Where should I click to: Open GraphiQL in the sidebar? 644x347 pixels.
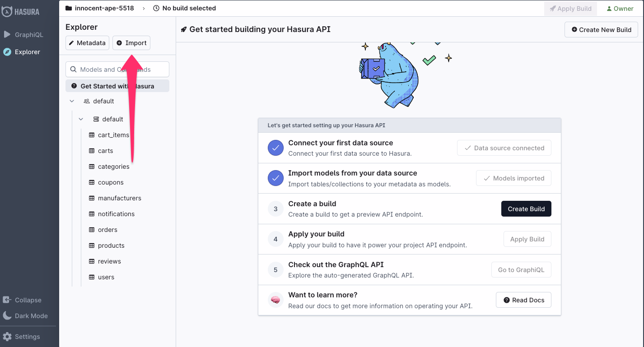click(x=23, y=34)
